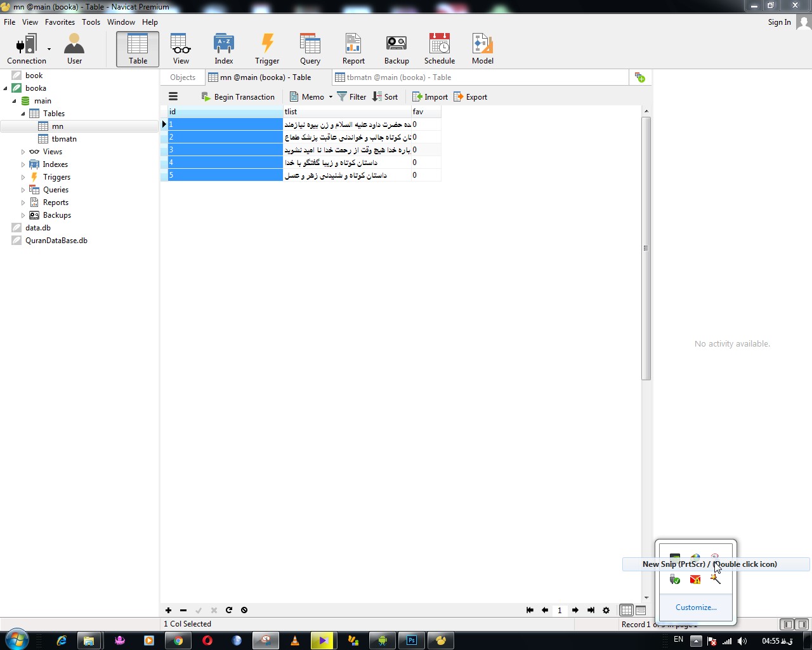This screenshot has width=812, height=650.
Task: Switch to form view mode
Action: (x=641, y=610)
